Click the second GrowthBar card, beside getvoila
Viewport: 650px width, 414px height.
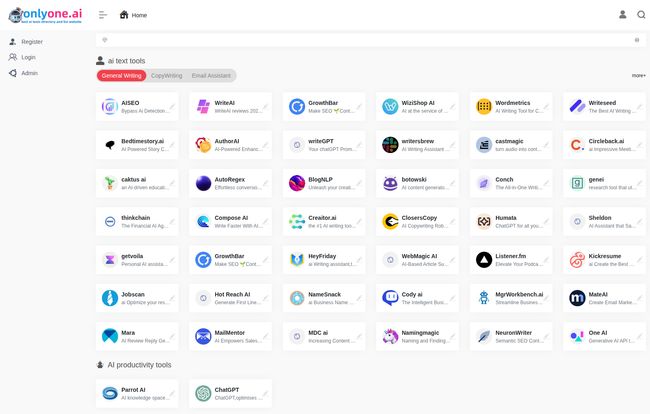coord(230,260)
